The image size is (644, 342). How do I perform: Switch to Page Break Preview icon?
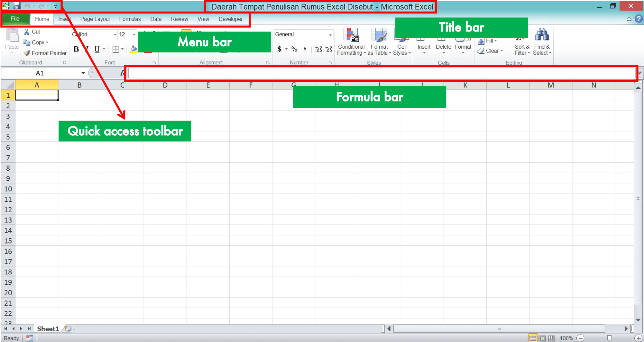pos(552,338)
